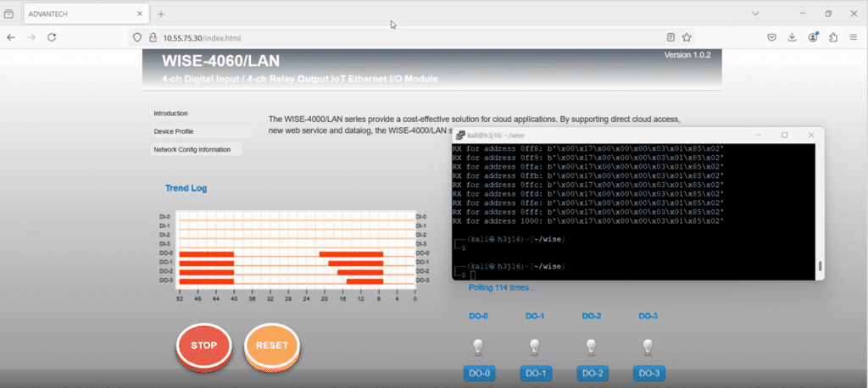The height and width of the screenshot is (388, 868).
Task: Click the terminal vertical scrollbar thumb
Action: [x=820, y=266]
